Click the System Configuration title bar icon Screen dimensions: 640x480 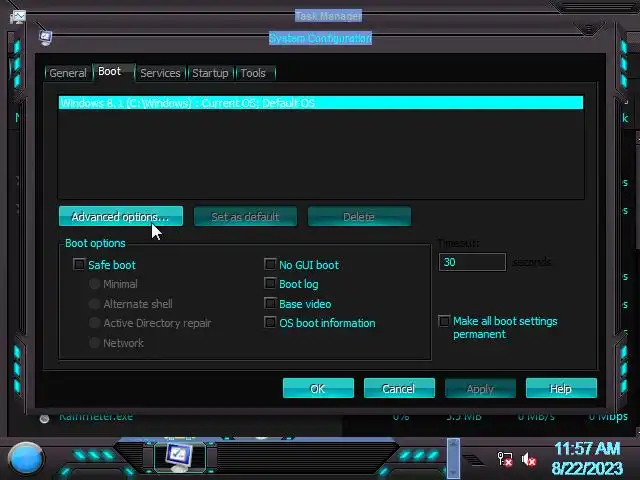(x=45, y=38)
